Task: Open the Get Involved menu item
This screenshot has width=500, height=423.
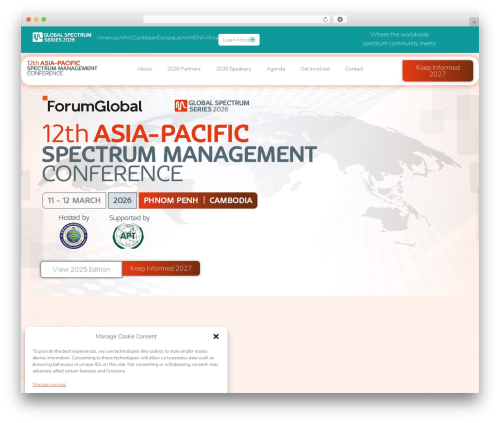Action: [315, 69]
